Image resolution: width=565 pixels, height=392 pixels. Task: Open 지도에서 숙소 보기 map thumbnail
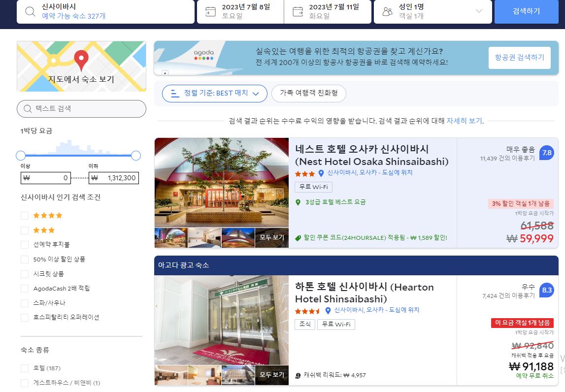tap(81, 66)
